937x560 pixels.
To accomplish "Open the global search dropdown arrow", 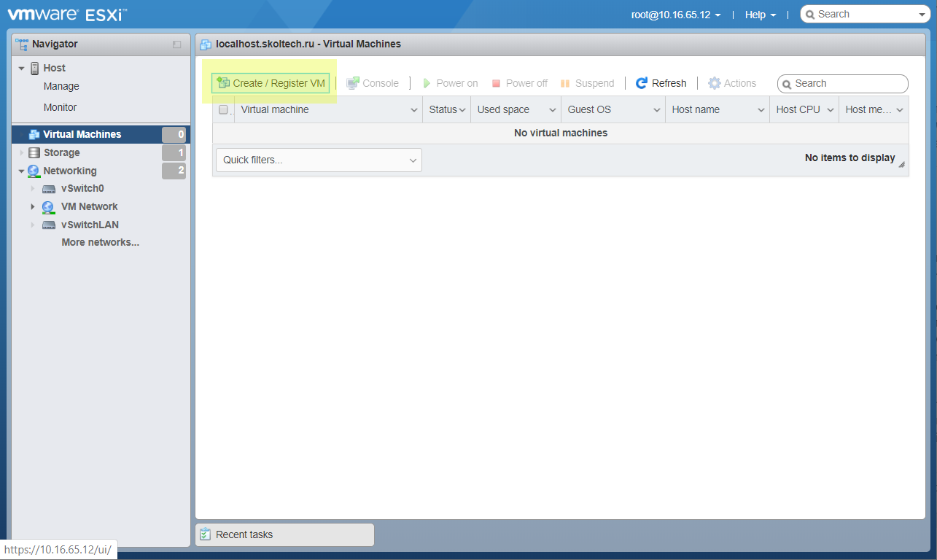I will point(922,15).
